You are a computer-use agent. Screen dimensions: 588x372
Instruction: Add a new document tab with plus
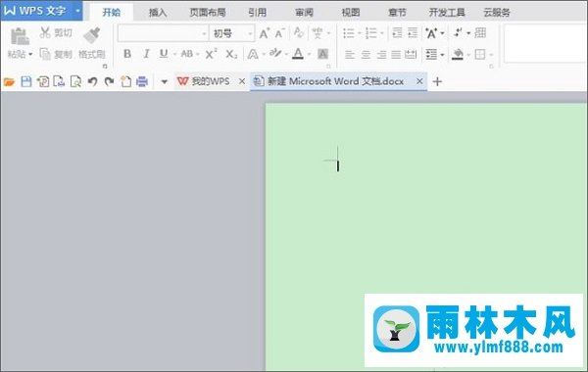click(x=437, y=81)
